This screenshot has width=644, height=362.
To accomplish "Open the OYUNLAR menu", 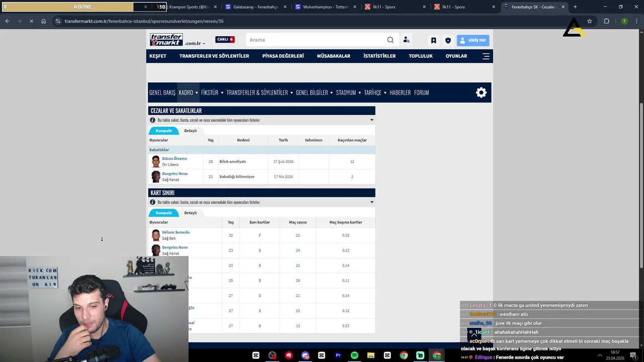I will pyautogui.click(x=456, y=56).
